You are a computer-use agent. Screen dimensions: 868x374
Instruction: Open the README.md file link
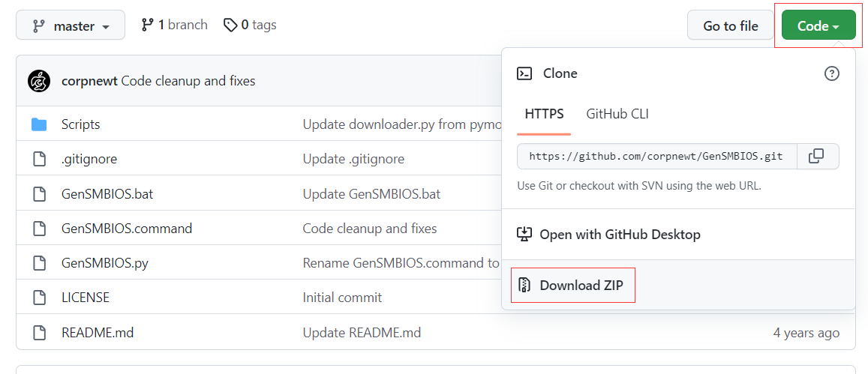coord(98,332)
